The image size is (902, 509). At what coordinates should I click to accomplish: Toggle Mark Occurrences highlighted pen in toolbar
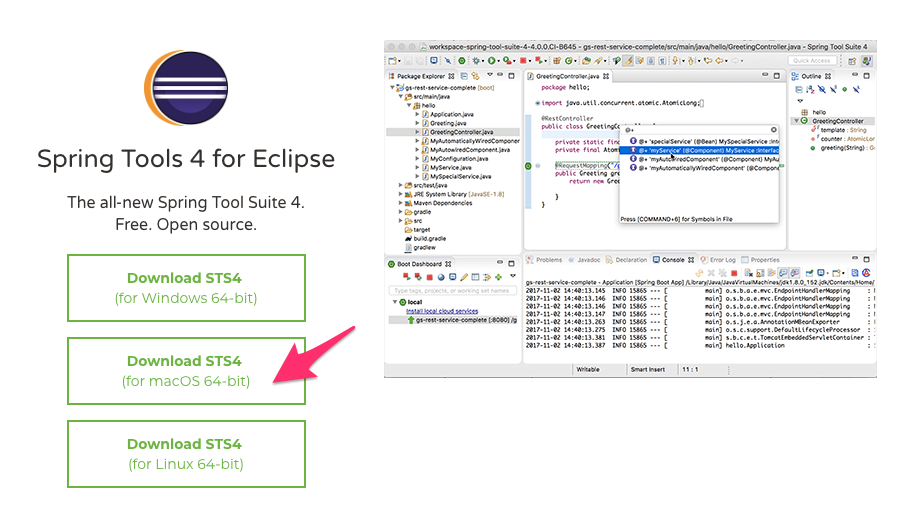point(628,60)
